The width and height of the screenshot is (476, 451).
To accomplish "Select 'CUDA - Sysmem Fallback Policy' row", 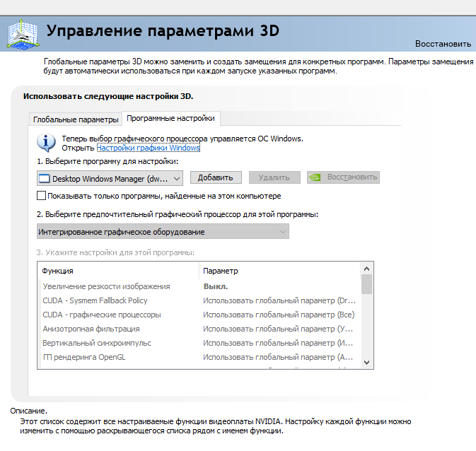I will click(x=199, y=300).
